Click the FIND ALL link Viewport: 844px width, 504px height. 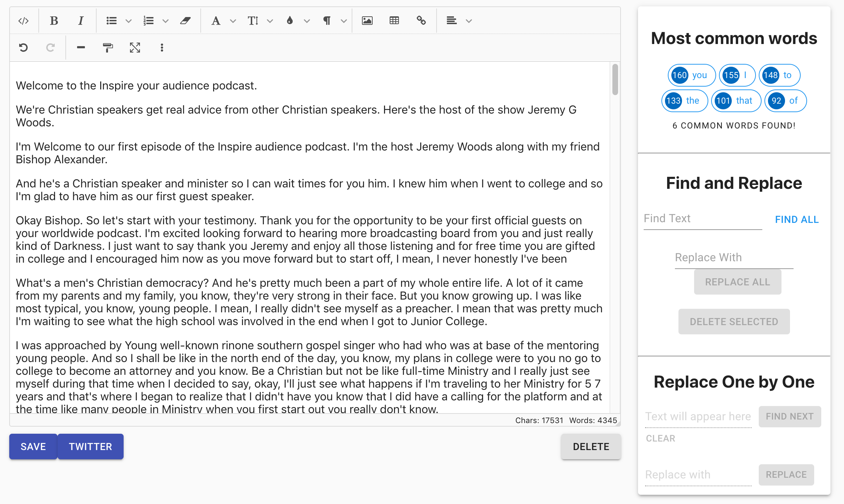(796, 220)
